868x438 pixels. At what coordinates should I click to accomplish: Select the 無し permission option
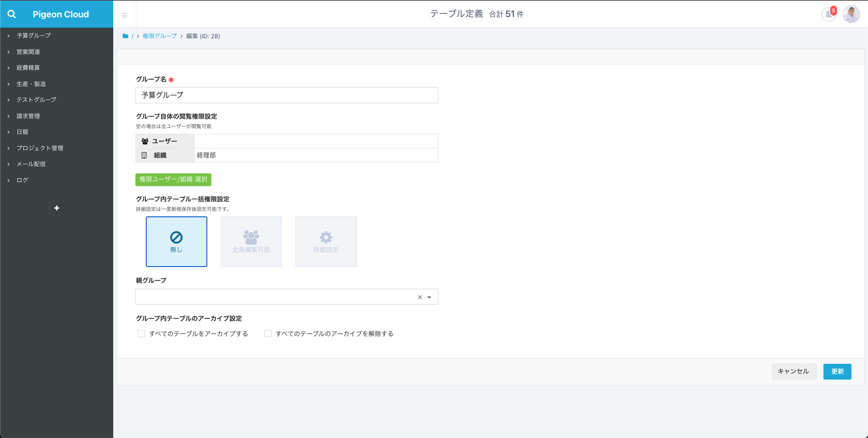tap(176, 242)
